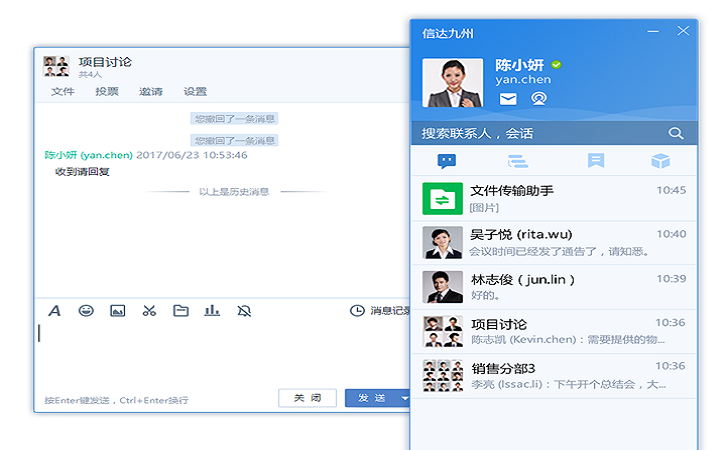Open the 设置 menu in chat
This screenshot has height=450, width=726.
tap(195, 91)
